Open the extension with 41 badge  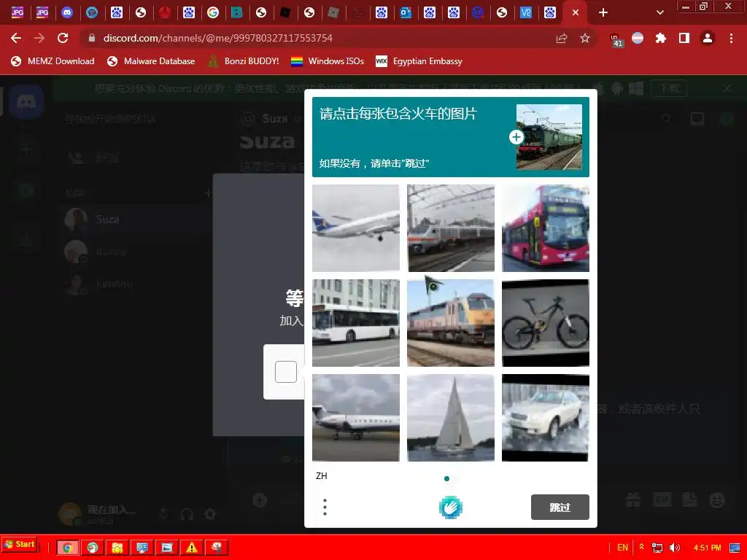616,39
